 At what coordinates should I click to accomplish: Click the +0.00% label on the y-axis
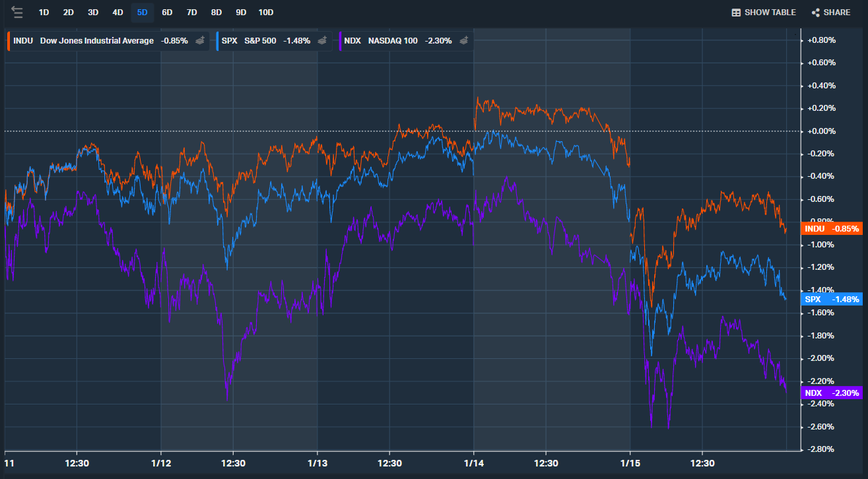[821, 131]
